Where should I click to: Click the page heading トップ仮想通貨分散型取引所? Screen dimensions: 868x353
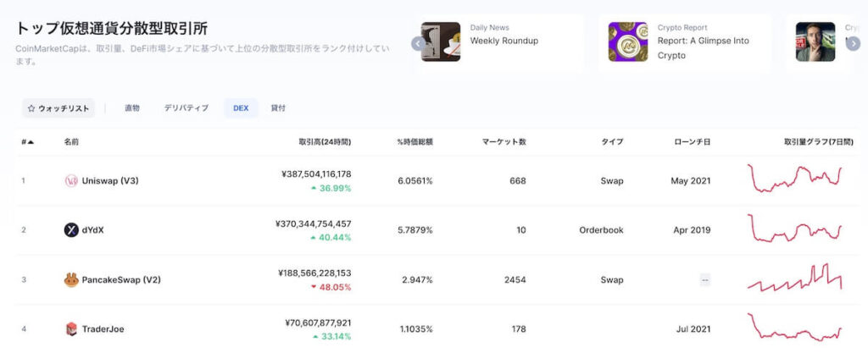click(x=112, y=28)
